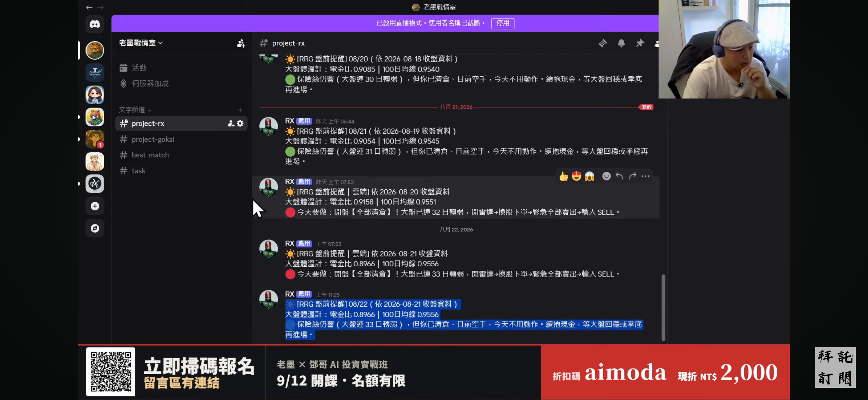
Task: Click the 八月 22, 2026 date divider label
Action: [456, 230]
